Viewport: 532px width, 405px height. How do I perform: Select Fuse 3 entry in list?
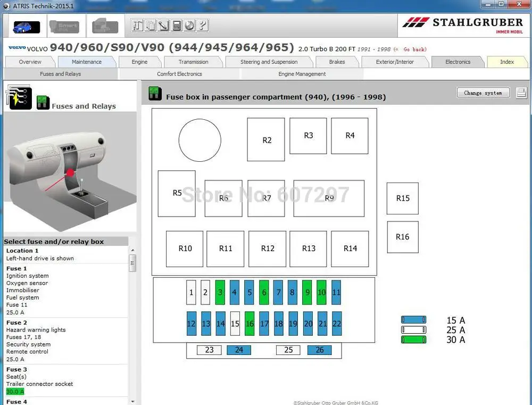(66, 381)
